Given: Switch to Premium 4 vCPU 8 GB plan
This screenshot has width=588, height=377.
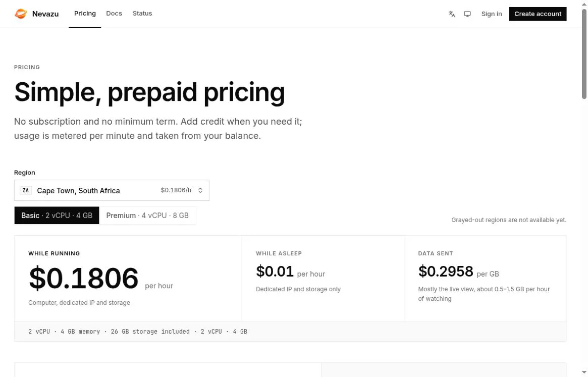Looking at the screenshot, I should point(147,216).
